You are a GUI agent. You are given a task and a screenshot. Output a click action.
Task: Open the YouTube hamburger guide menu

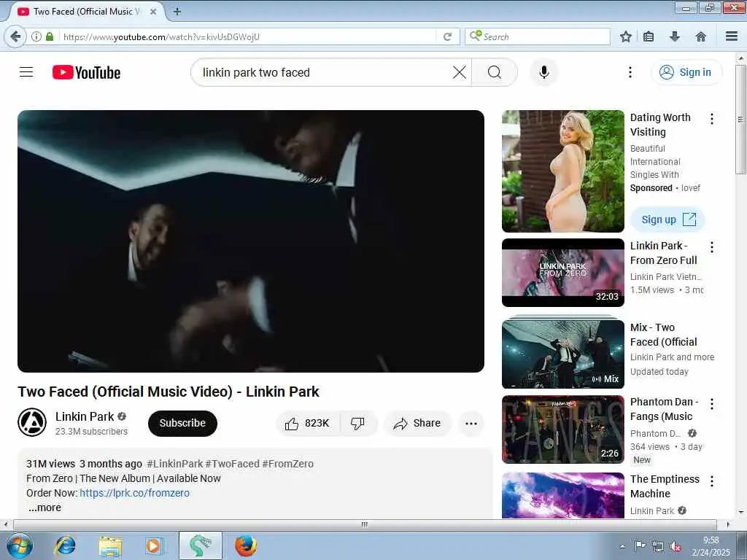pos(26,72)
